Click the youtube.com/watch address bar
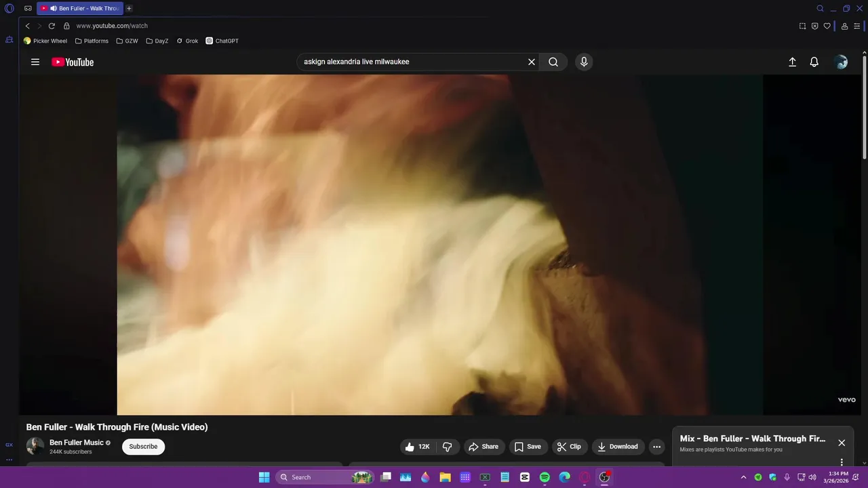Viewport: 868px width, 488px height. coord(112,26)
